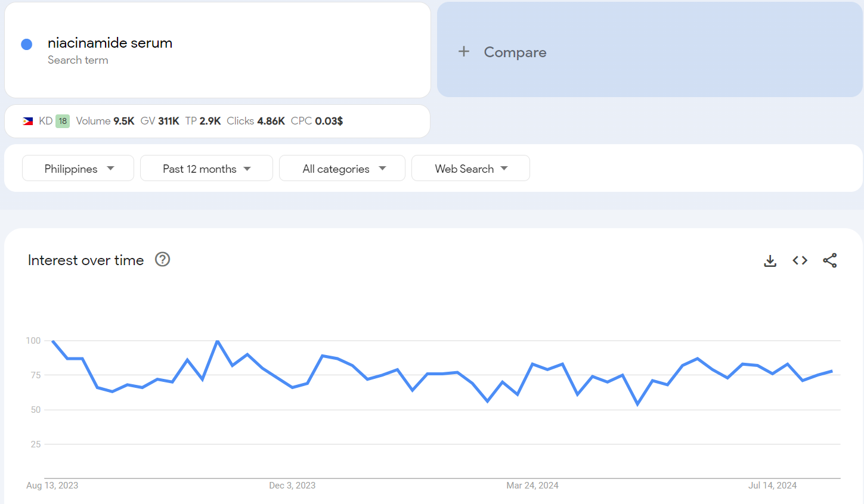The height and width of the screenshot is (504, 864).
Task: Open the embed code icon
Action: [x=800, y=260]
